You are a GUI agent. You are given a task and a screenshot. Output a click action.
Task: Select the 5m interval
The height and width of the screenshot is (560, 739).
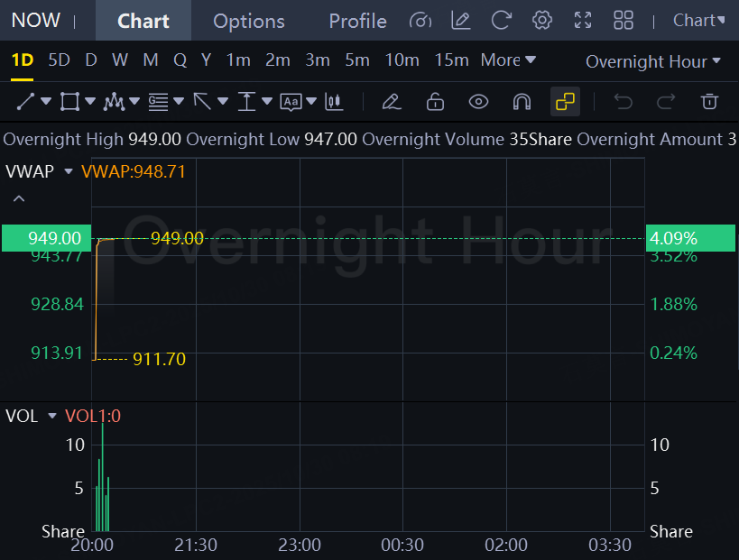tap(356, 60)
